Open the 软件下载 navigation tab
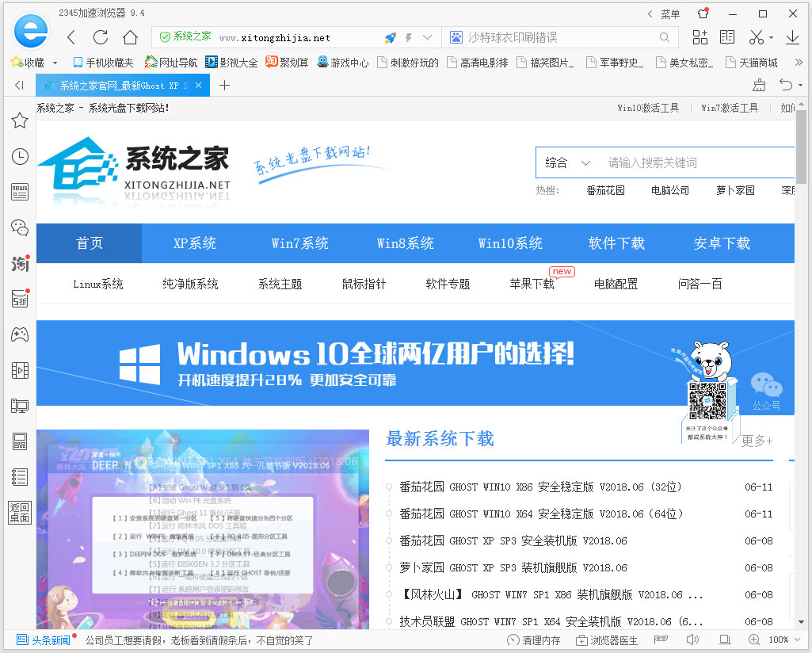The height and width of the screenshot is (653, 812). pos(616,243)
